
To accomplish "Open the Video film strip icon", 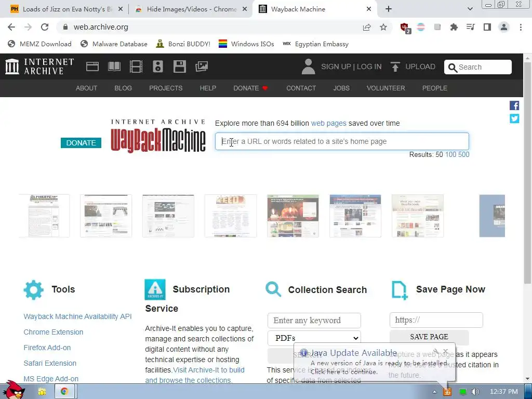I will click(x=136, y=66).
